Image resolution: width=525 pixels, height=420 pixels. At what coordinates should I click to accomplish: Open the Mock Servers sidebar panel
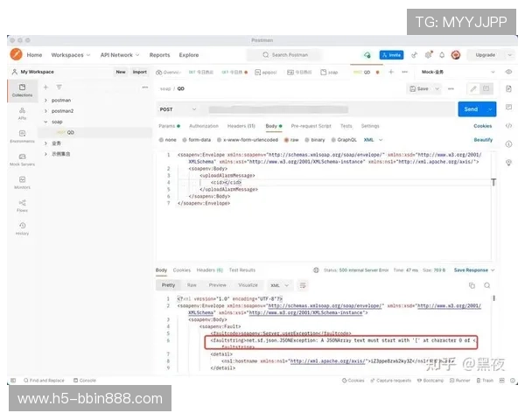point(22,159)
